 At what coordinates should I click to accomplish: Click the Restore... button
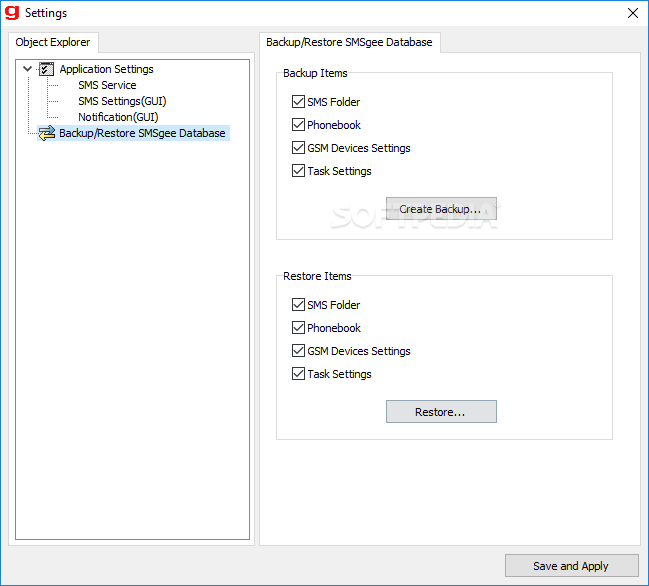[441, 411]
